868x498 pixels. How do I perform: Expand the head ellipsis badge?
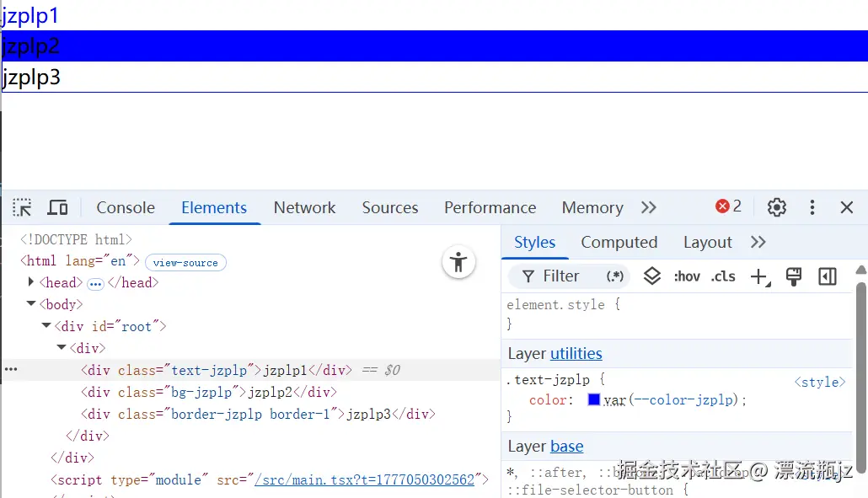95,284
